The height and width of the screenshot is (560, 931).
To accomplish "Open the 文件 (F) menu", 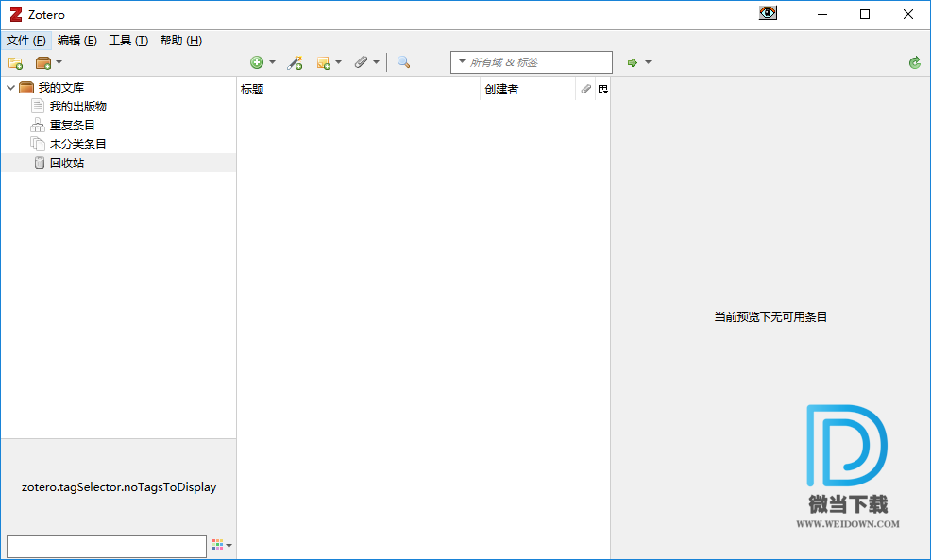I will 26,41.
